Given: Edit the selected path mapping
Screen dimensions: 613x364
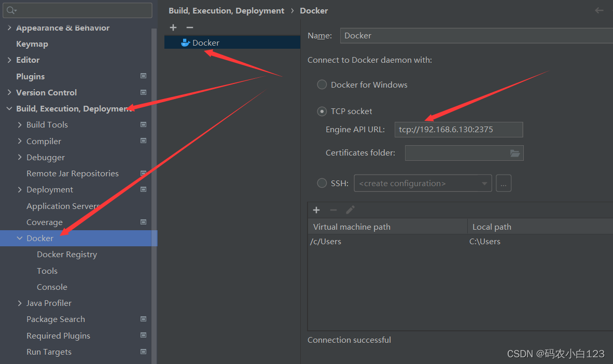Looking at the screenshot, I should (350, 210).
